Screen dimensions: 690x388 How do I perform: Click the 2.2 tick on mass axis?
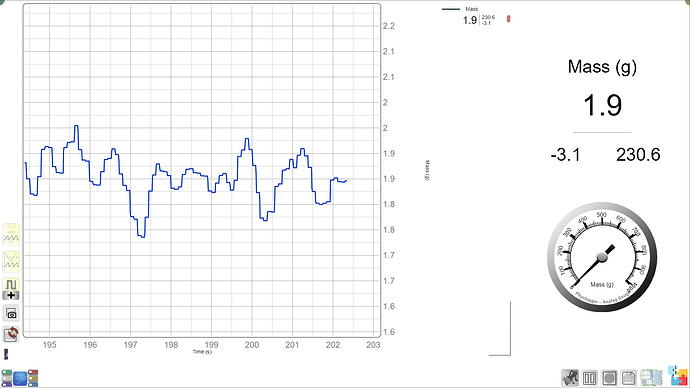coord(389,26)
